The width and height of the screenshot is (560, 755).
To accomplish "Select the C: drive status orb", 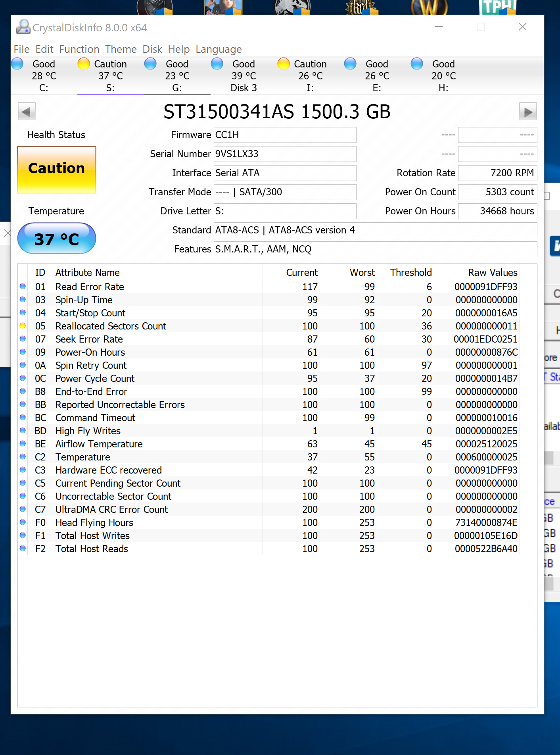I will click(17, 64).
